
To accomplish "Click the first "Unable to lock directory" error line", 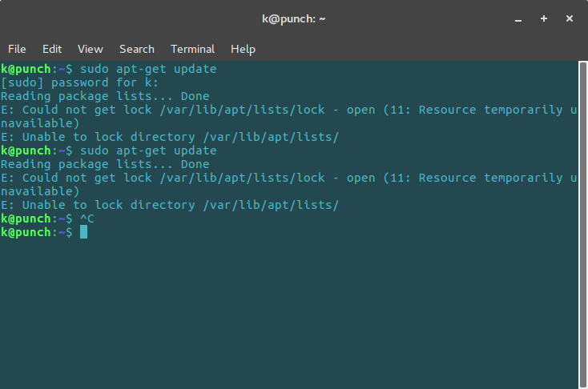I will click(x=170, y=137).
